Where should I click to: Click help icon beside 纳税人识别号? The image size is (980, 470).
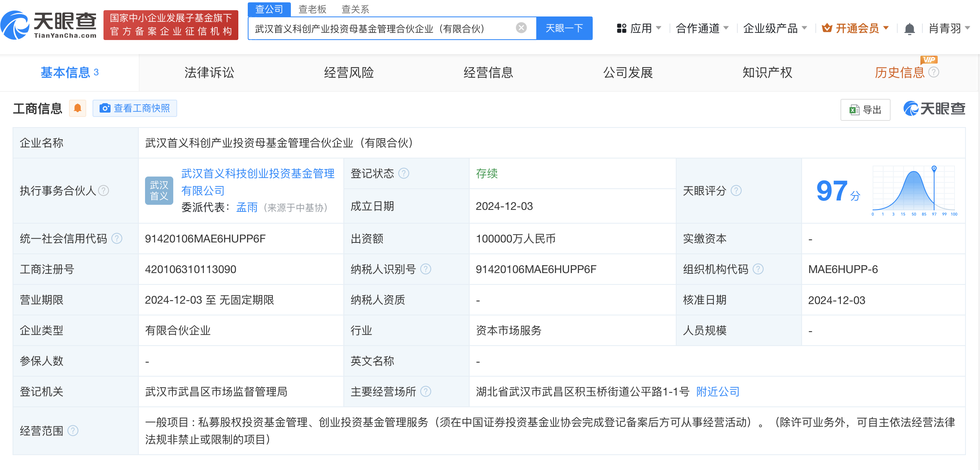426,269
